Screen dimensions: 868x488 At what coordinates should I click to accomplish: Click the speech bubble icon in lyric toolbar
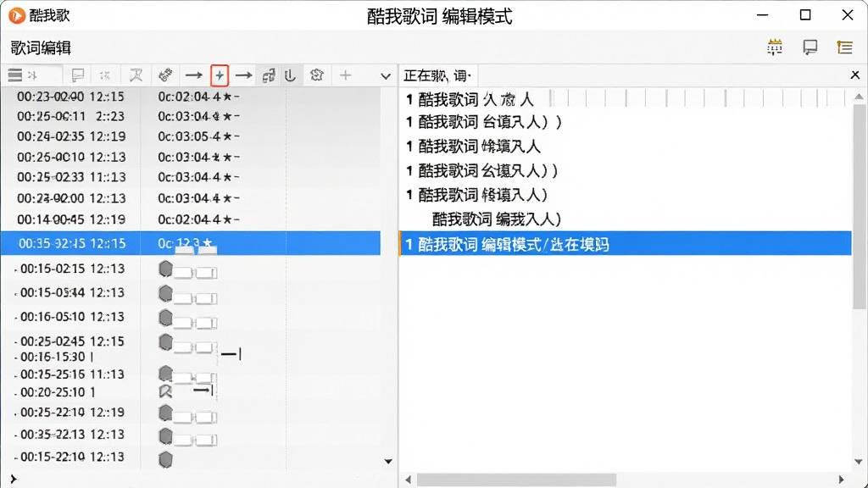pyautogui.click(x=78, y=75)
